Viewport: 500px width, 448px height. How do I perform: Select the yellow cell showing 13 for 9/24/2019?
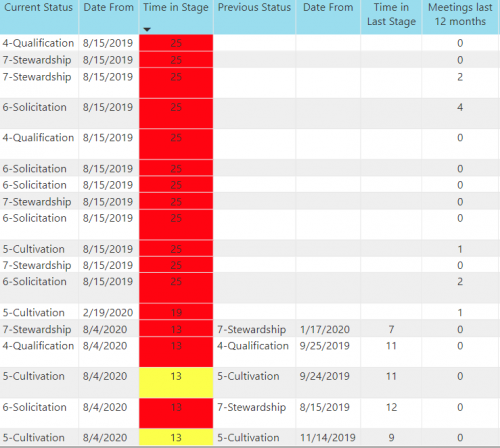point(176,383)
